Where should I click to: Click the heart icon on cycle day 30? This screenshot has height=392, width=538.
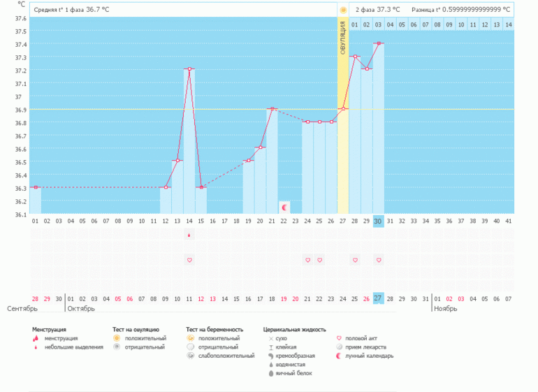click(x=379, y=260)
